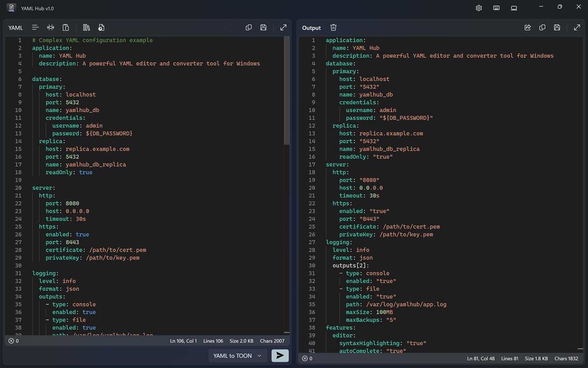Click 'outputs:' line in YAML editor

pyautogui.click(x=52, y=296)
